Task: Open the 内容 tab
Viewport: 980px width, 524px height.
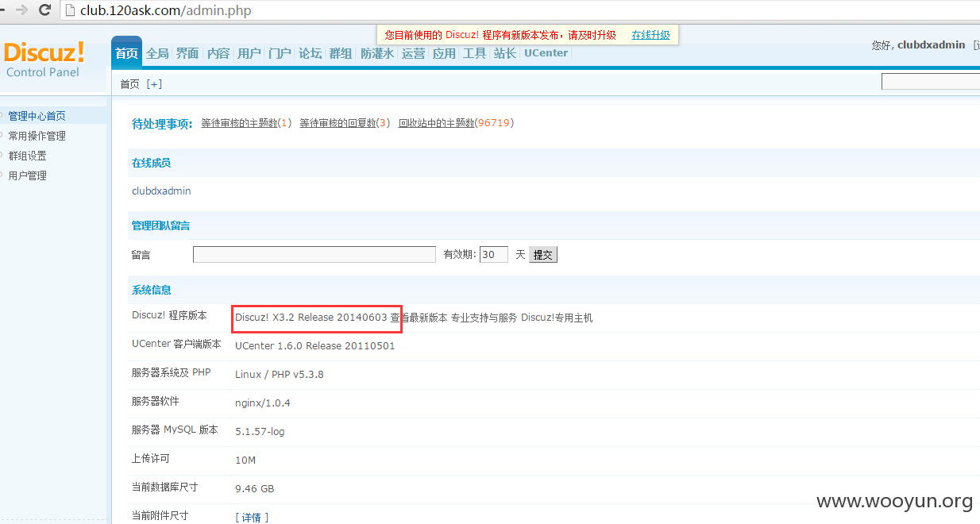Action: pos(218,53)
